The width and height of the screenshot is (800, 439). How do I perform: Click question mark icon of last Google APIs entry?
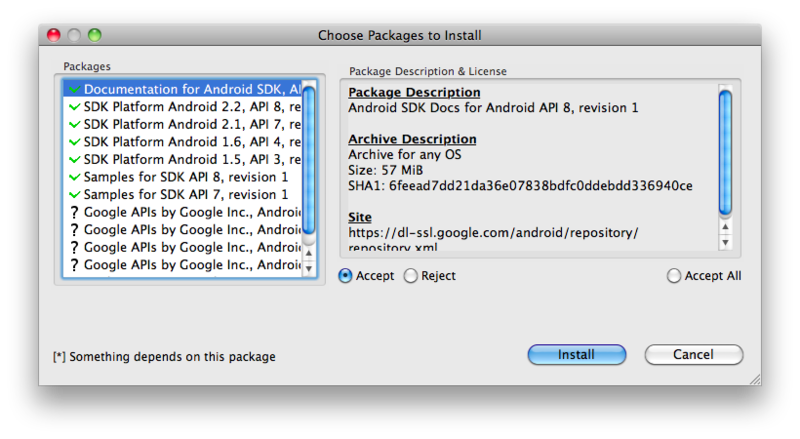(x=74, y=265)
